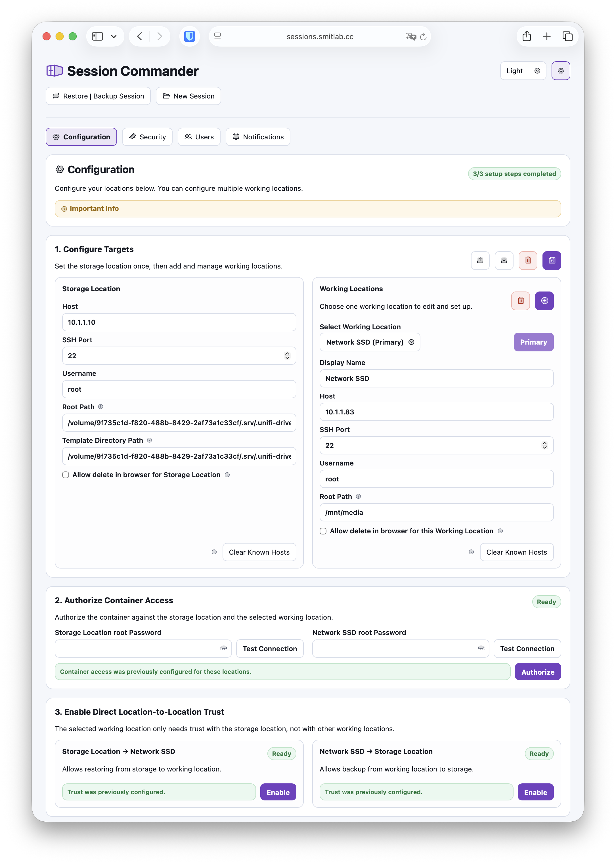Viewport: 616px width, 864px height.
Task: Open Network SSD (Primary) working location dropdown
Action: coord(369,342)
